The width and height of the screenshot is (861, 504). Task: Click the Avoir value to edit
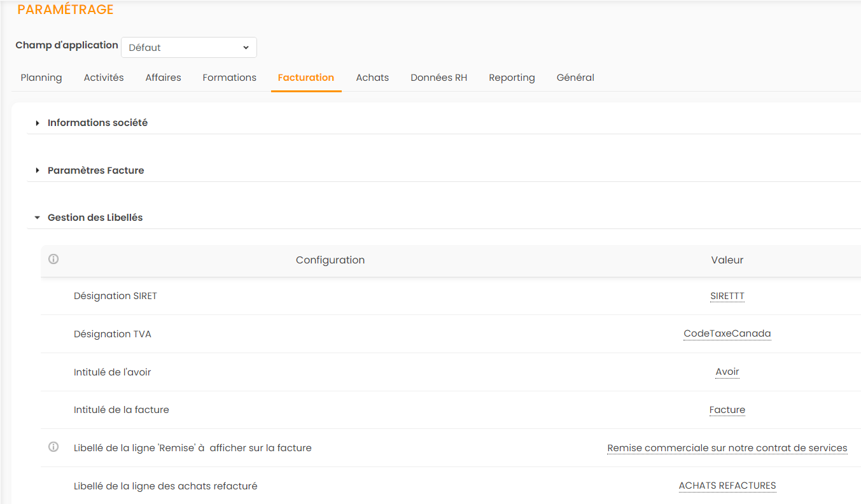[727, 372]
